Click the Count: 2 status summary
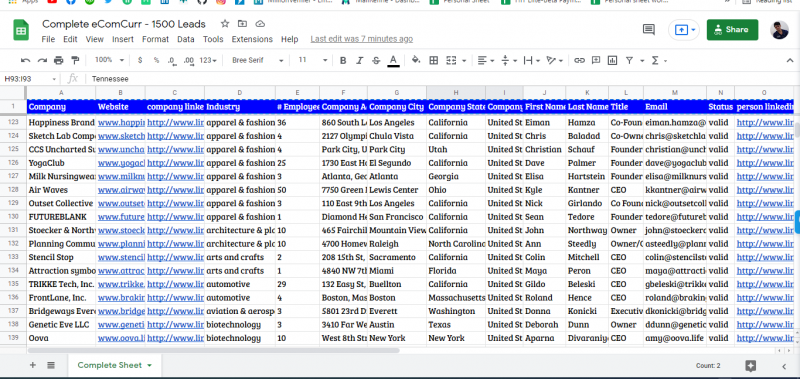Image resolution: width=800 pixels, height=379 pixels. [708, 366]
